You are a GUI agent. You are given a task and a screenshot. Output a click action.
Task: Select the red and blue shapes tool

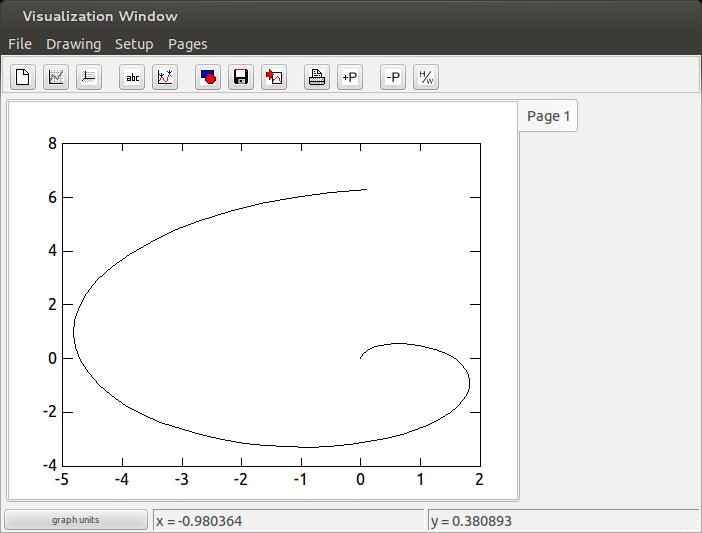(208, 77)
